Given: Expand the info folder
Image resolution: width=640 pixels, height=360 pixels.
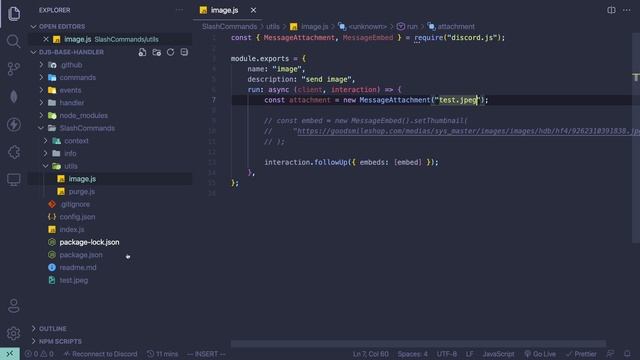Looking at the screenshot, I should point(70,153).
